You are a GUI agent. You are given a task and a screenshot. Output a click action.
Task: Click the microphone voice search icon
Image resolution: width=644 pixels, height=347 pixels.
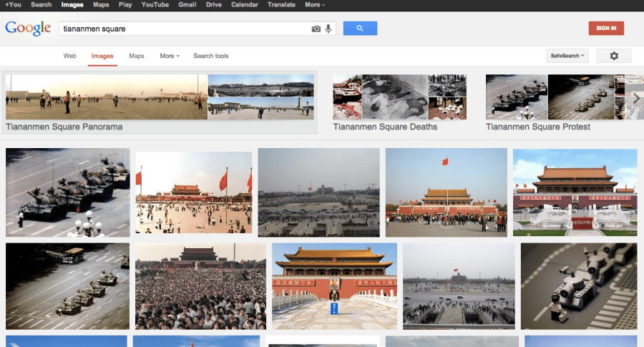(x=328, y=29)
